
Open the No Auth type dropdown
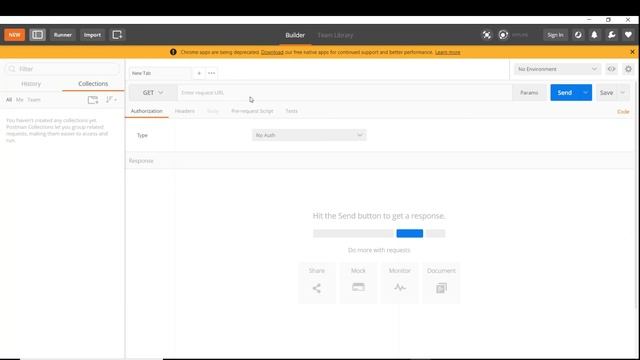click(309, 135)
